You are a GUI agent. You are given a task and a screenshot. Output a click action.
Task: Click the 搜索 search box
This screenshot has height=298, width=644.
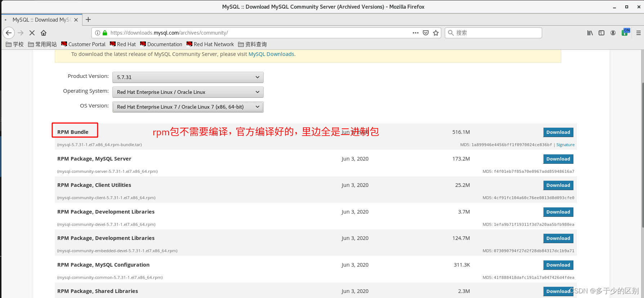[x=493, y=33]
